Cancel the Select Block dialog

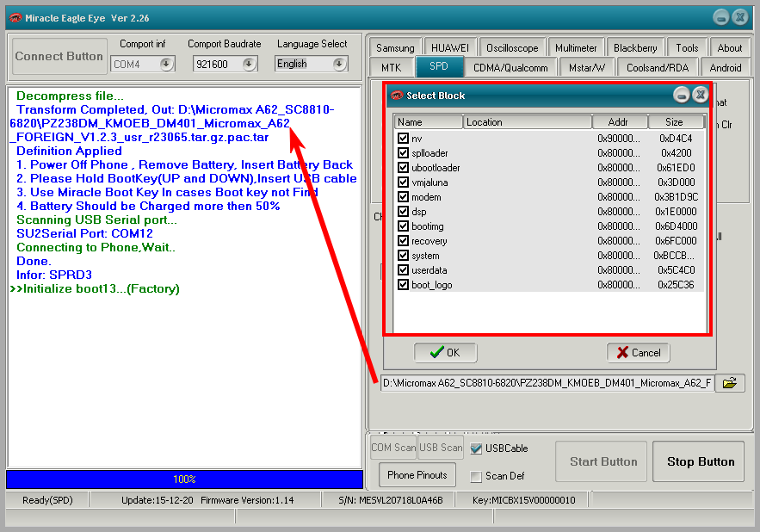(x=639, y=353)
